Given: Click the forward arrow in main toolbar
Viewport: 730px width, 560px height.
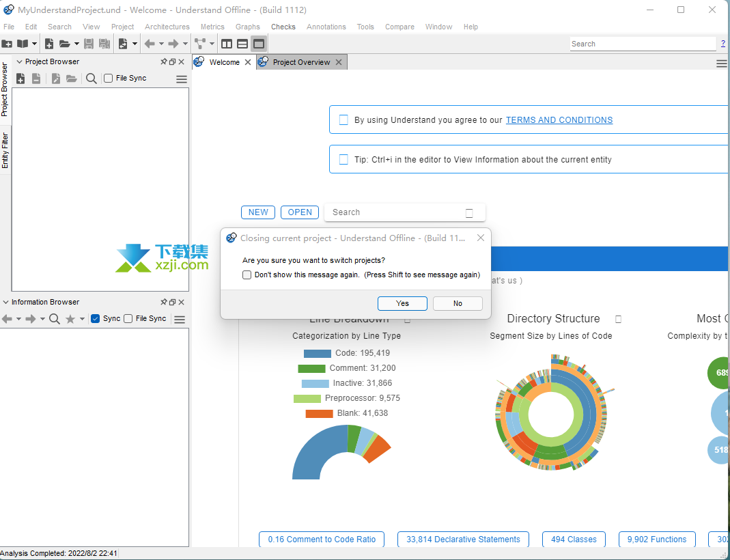Looking at the screenshot, I should click(173, 44).
